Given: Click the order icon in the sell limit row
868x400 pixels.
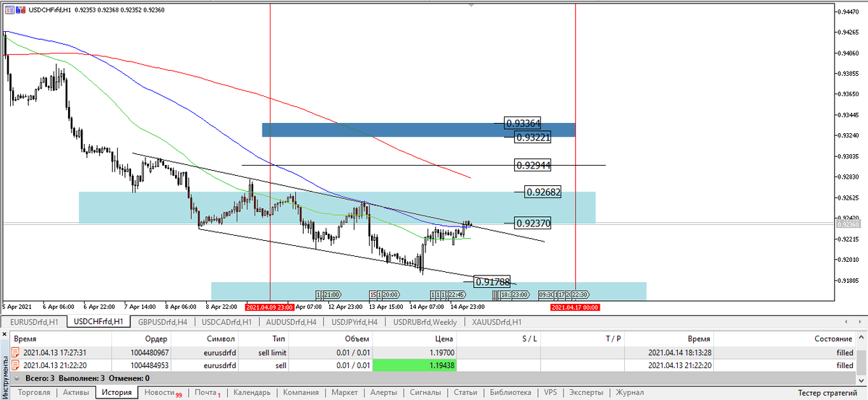Looking at the screenshot, I should coord(15,352).
